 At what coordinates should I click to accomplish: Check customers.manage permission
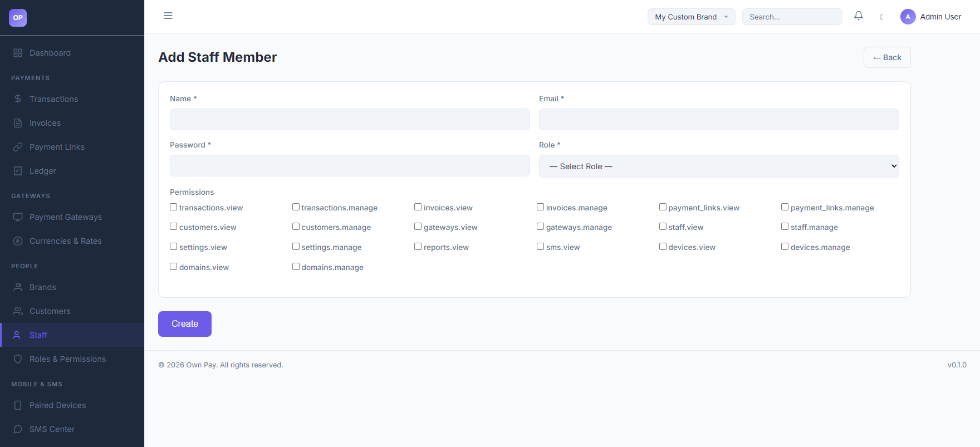296,227
